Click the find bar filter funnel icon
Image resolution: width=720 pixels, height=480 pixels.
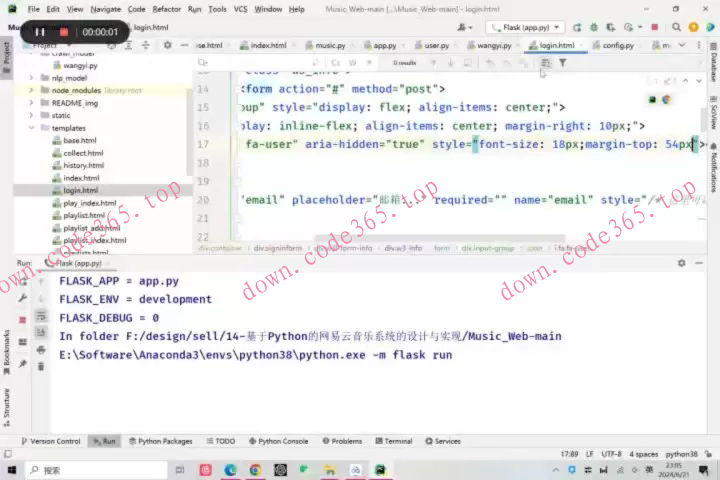(562, 63)
